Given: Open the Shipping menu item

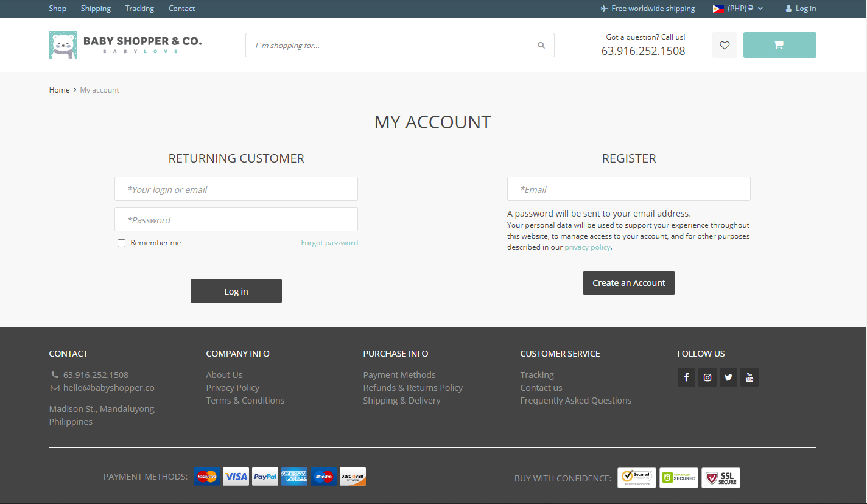Looking at the screenshot, I should click(96, 9).
